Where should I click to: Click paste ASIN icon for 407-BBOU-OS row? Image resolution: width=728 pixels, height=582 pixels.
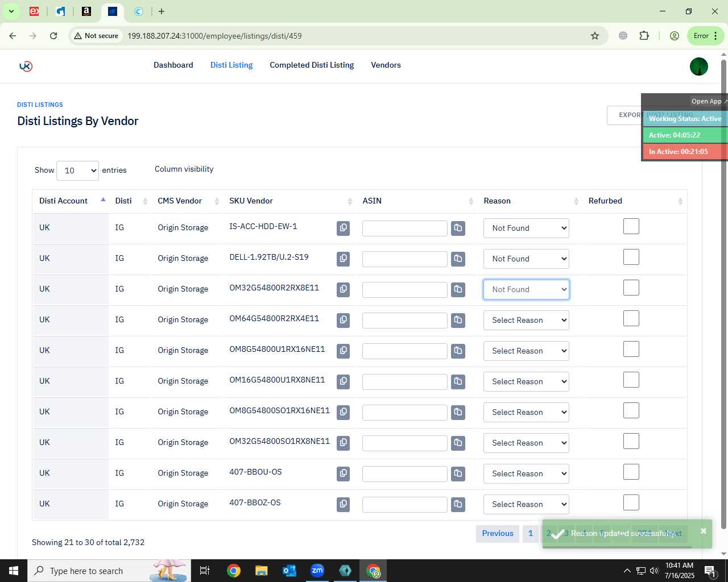tap(458, 473)
